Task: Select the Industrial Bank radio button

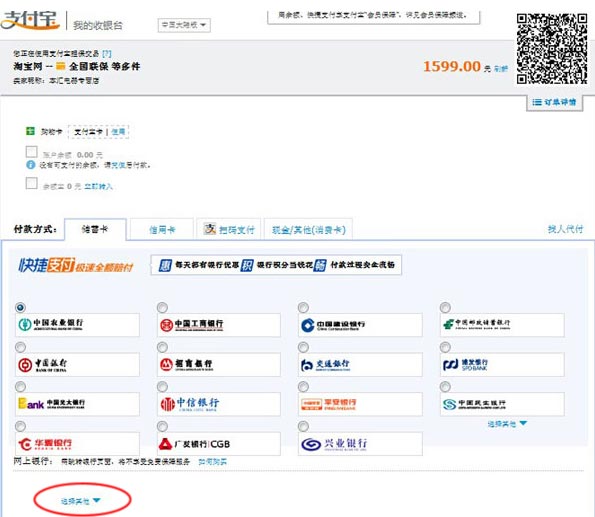Action: [x=303, y=426]
